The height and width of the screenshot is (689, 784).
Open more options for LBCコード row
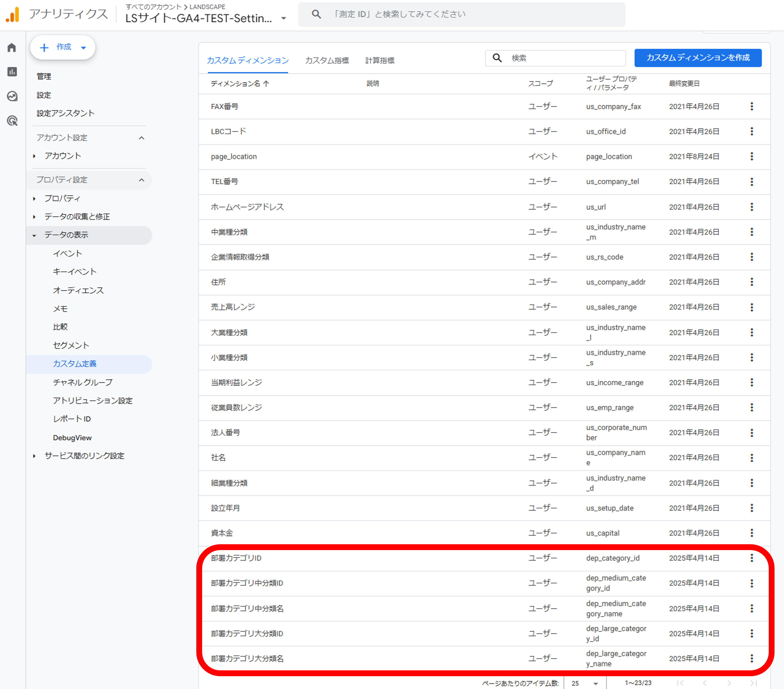[x=752, y=131]
